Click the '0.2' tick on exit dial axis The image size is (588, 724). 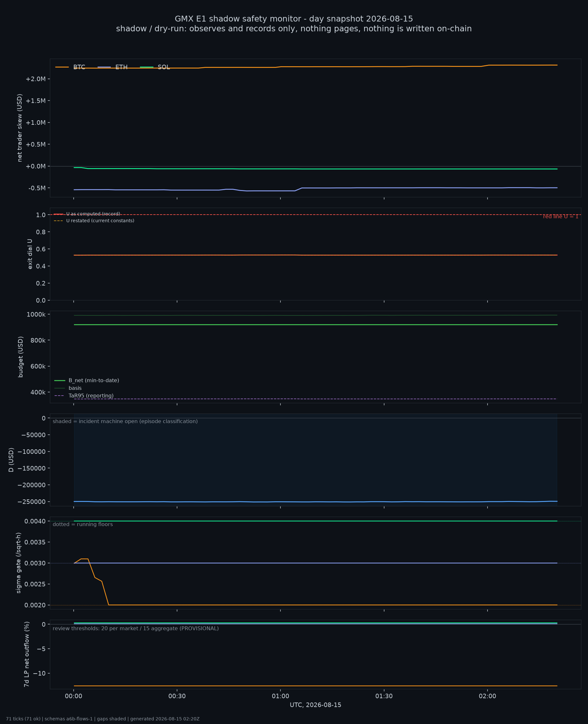pos(41,283)
